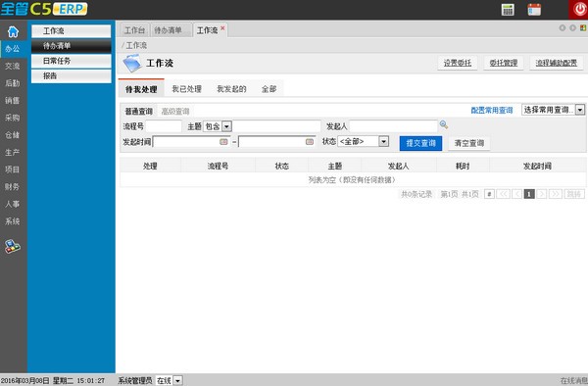Close the 工作流 tab with red X
This screenshot has height=386, width=588.
pyautogui.click(x=222, y=28)
